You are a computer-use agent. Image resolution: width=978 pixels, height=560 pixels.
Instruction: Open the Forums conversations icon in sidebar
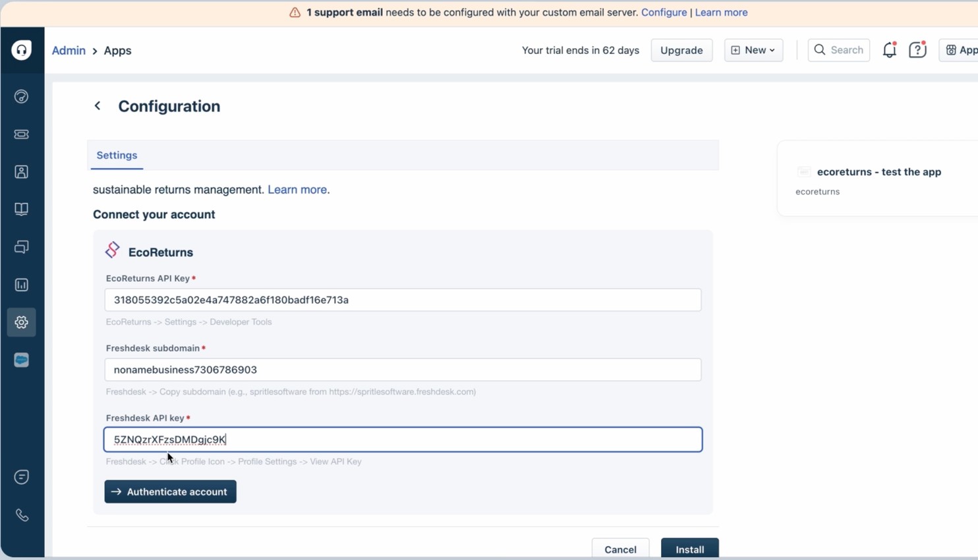pyautogui.click(x=22, y=247)
